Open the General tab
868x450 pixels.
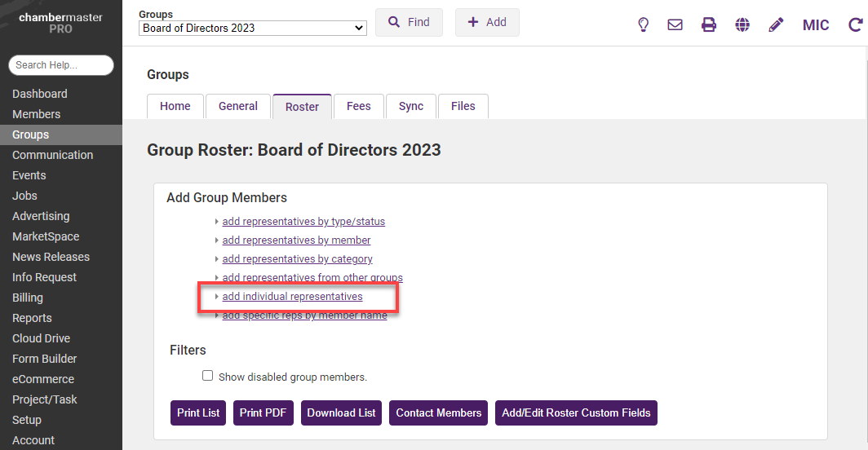[x=238, y=106]
